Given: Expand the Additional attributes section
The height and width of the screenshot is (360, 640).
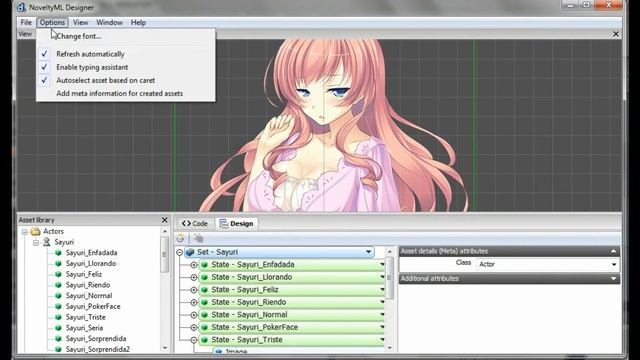Looking at the screenshot, I should pyautogui.click(x=613, y=279).
